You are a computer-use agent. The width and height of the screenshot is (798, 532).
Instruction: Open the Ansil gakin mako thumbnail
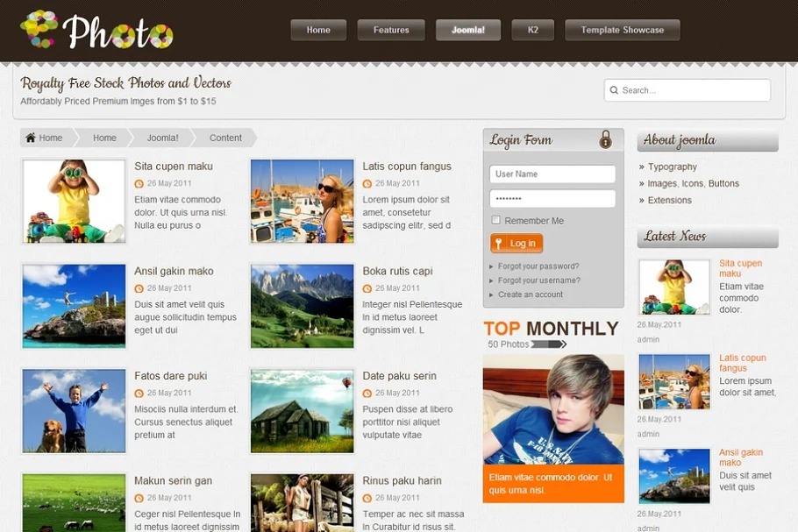[x=75, y=306]
